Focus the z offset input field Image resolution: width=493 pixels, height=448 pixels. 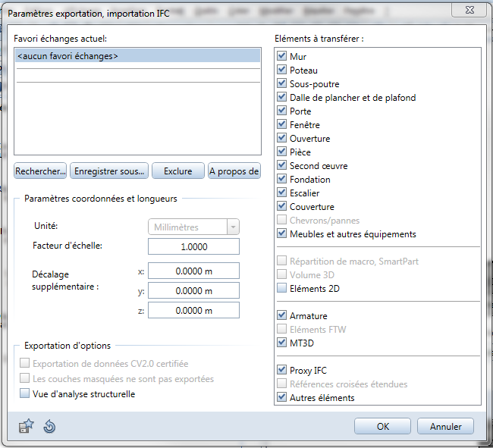coord(193,310)
